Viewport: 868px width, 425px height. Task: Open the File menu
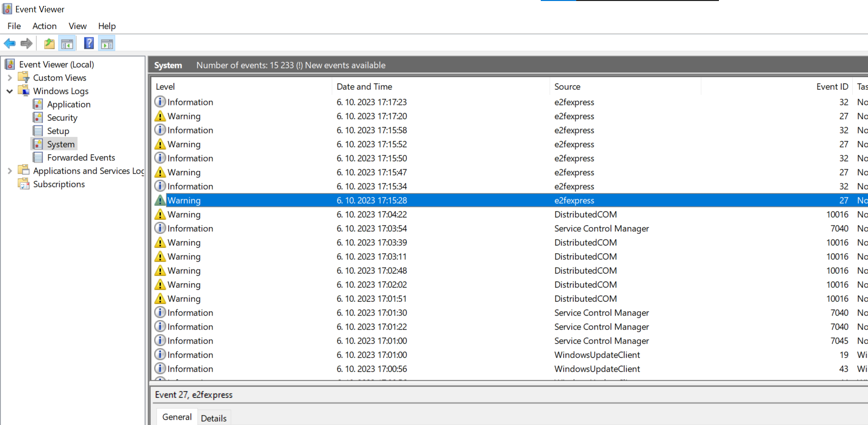pos(14,26)
